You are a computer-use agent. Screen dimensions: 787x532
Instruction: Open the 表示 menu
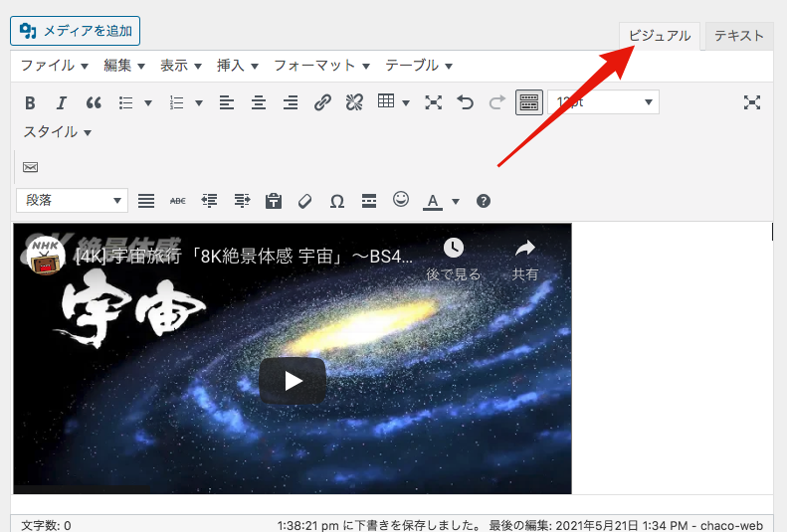[181, 66]
